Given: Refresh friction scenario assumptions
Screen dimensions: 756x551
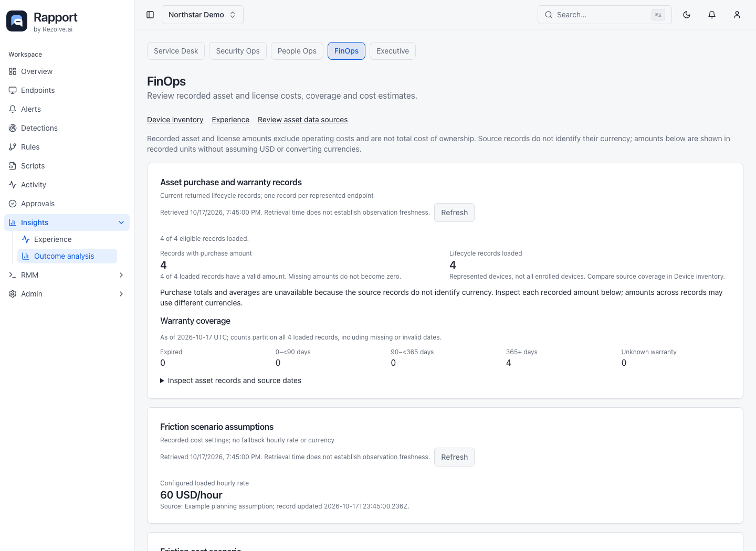Looking at the screenshot, I should (x=454, y=457).
